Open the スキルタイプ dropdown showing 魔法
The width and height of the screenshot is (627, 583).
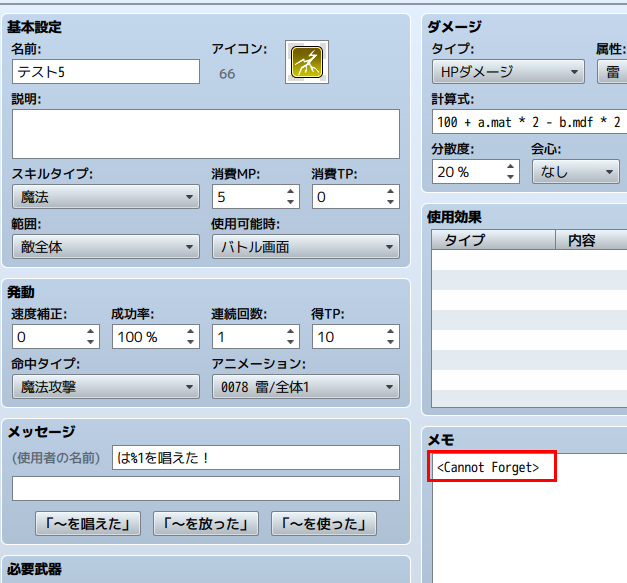(x=106, y=198)
